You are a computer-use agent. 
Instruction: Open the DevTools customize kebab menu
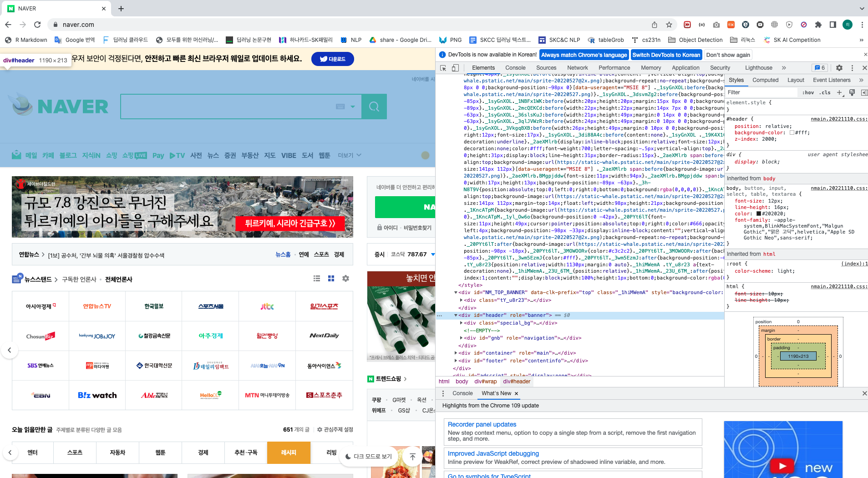(x=853, y=68)
